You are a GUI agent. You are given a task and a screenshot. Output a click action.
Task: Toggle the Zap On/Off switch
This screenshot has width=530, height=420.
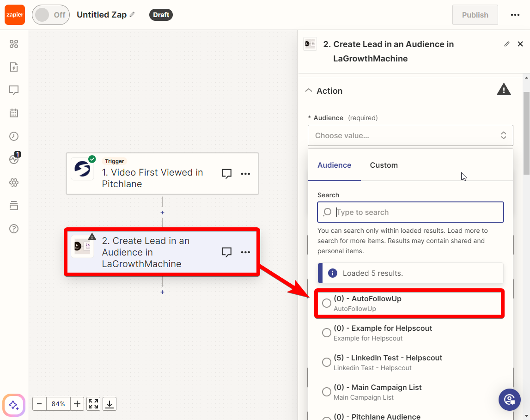click(51, 15)
